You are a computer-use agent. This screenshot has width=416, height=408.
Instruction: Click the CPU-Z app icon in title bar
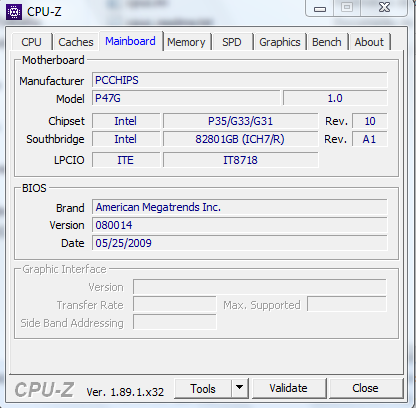14,12
